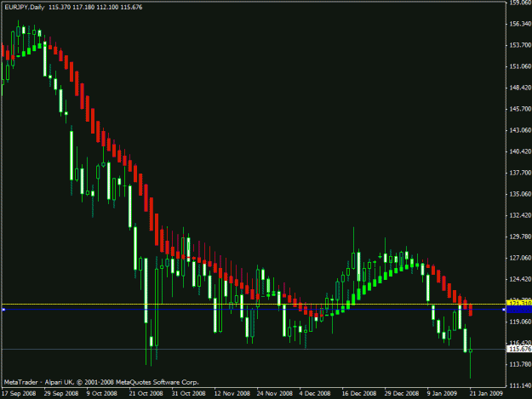Click the 9 Oct 2008 date label
Viewport: 532px width, 399px height.
pos(102,394)
